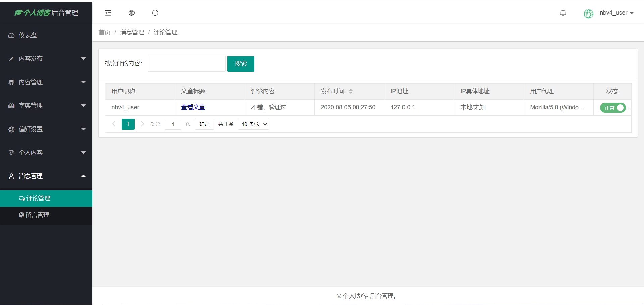Click the 搜索 search button
Screen dimensions: 644x305
240,64
